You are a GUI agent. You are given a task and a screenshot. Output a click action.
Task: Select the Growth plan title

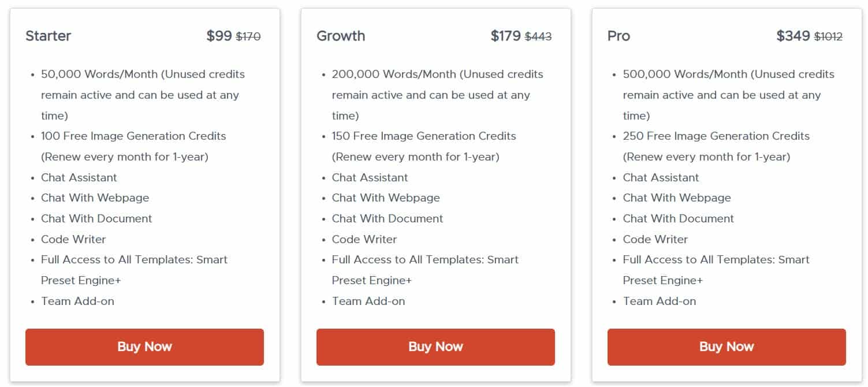(341, 36)
